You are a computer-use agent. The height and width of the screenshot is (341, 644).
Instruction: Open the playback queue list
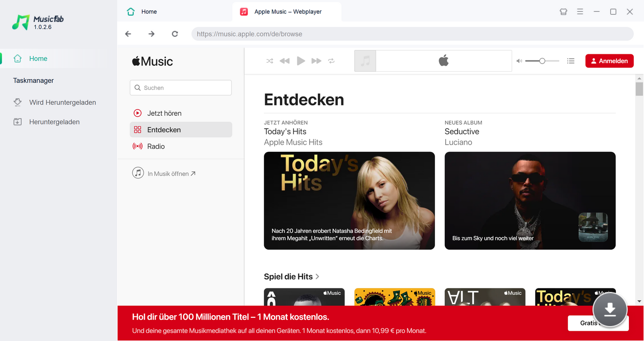[570, 61]
